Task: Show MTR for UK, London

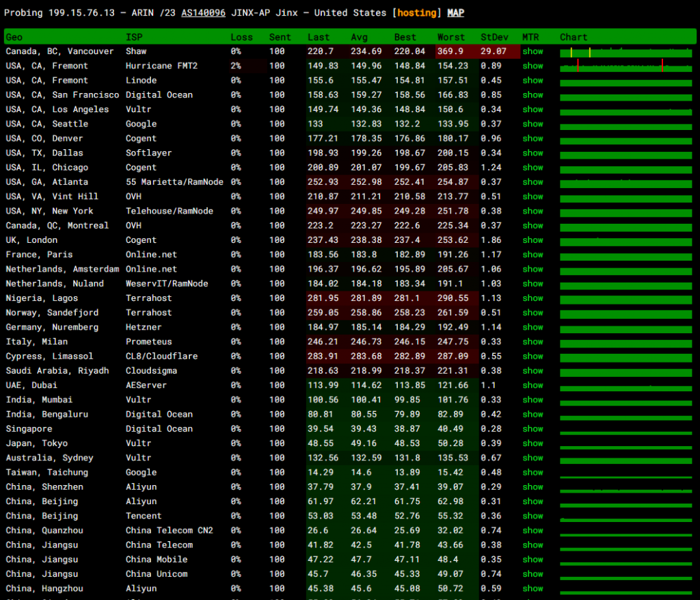Action: 533,240
